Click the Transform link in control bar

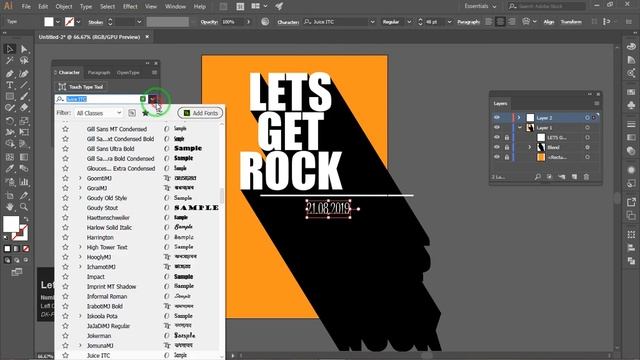[571, 22]
